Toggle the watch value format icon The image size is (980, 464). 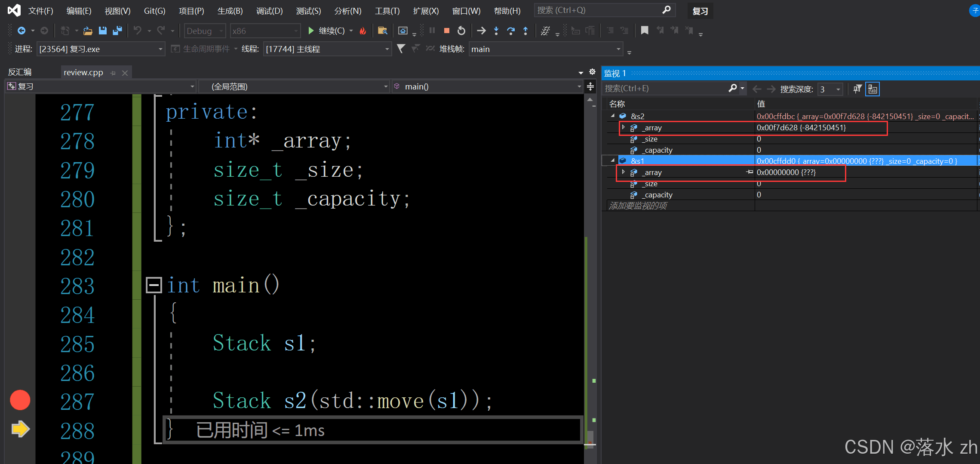click(872, 89)
